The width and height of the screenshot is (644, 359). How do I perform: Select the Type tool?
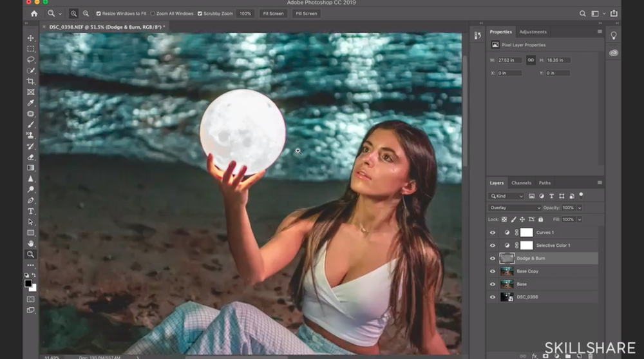[x=30, y=211]
